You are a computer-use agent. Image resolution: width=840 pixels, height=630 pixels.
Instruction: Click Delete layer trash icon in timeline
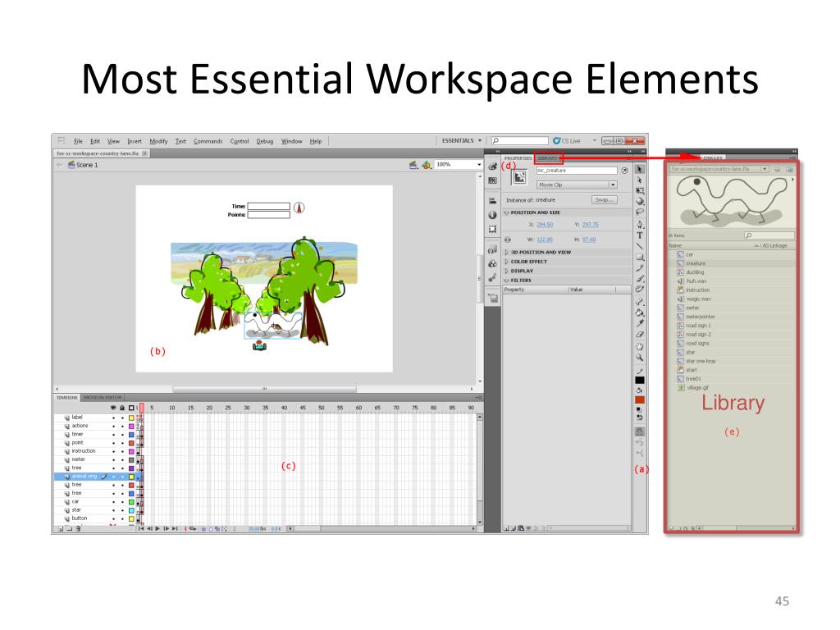[78, 529]
